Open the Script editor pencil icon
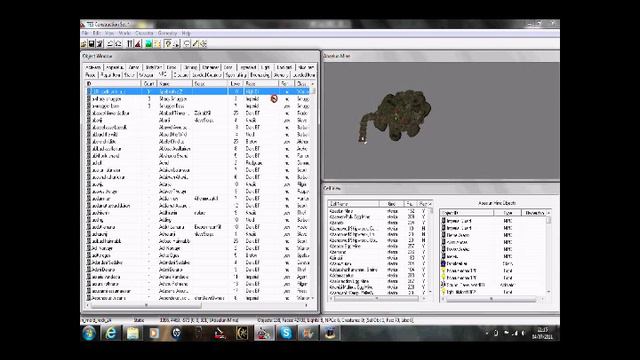Viewport: 640px width, 360px height. pos(195,44)
